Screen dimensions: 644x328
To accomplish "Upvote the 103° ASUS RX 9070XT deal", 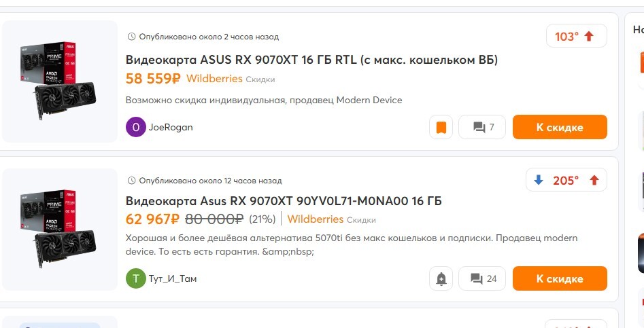I will tap(589, 37).
